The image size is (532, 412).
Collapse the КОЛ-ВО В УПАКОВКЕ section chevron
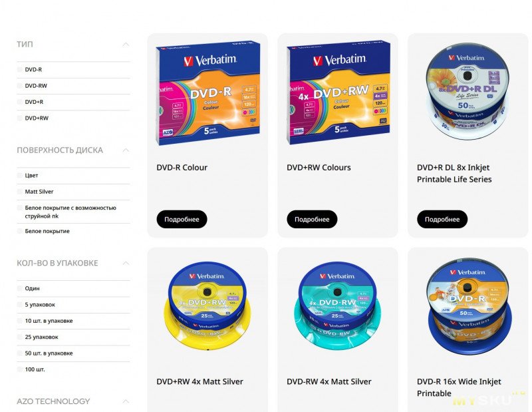pos(126,263)
